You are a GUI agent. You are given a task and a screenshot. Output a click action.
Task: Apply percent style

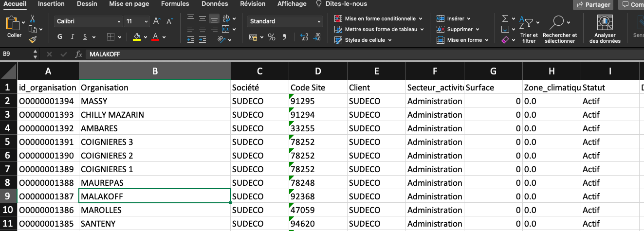[x=272, y=37]
